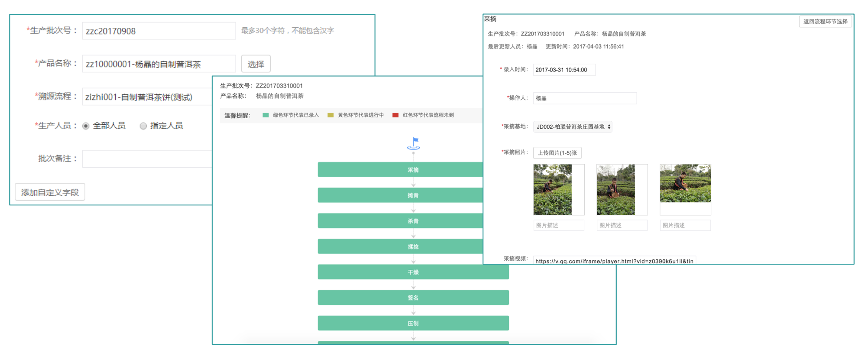Click the green legend color square
Screen dimensions: 868x356
point(266,115)
